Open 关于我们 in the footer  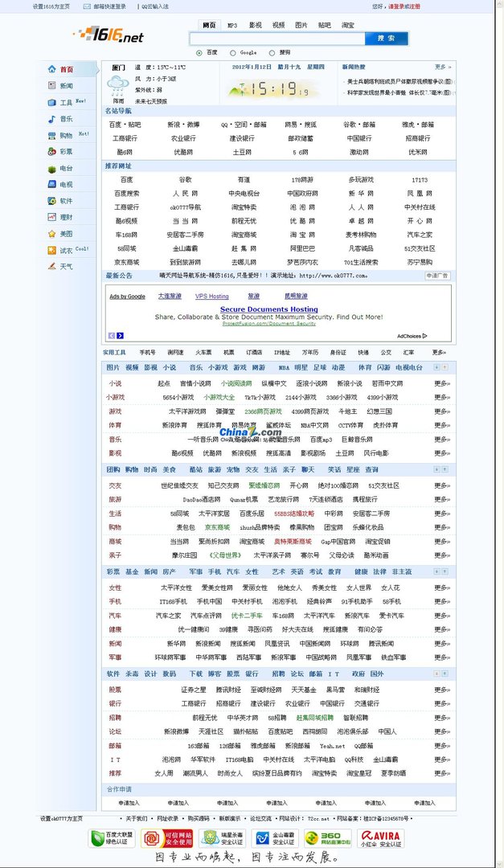136,818
